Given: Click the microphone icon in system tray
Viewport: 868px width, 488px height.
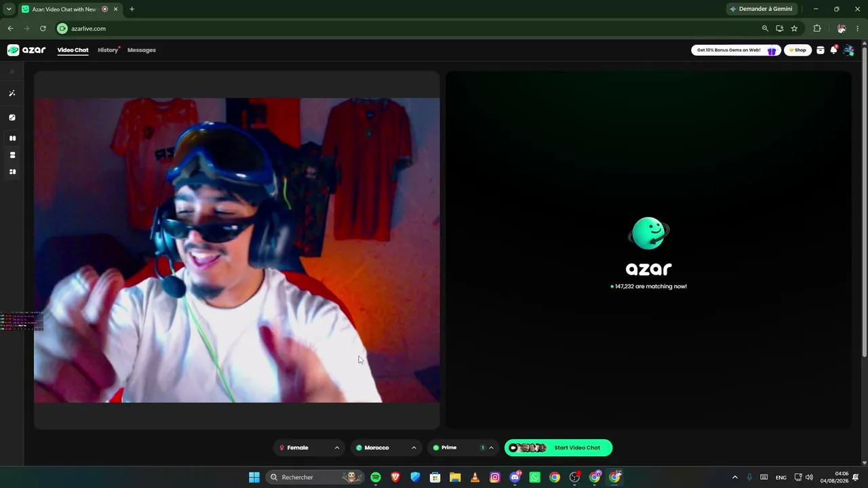Looking at the screenshot, I should click(x=749, y=477).
